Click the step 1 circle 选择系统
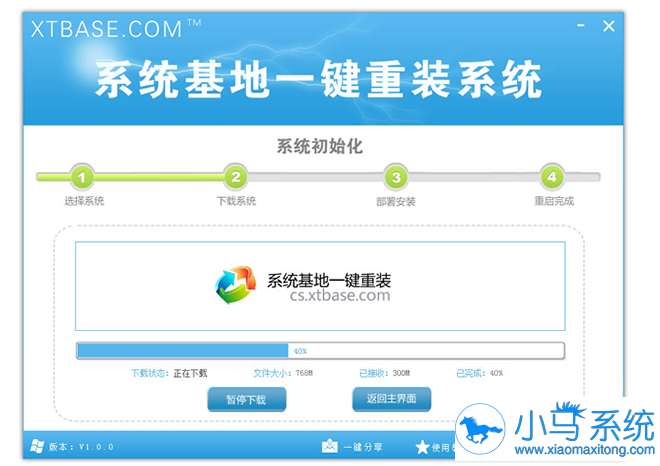This screenshot has height=466, width=660. point(82,177)
